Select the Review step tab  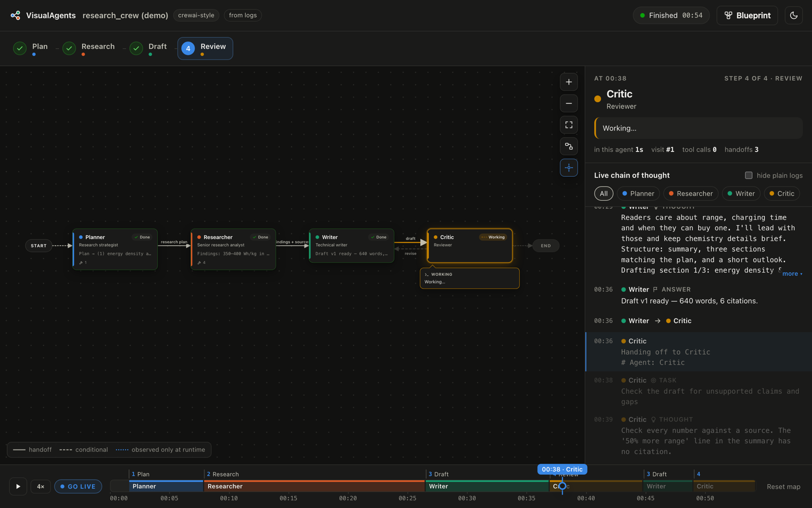click(x=205, y=48)
